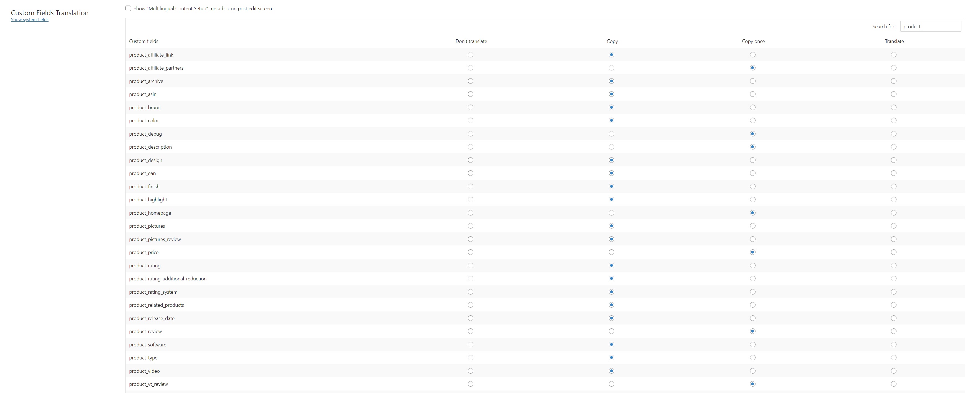Click the Custom fields column header
980x393 pixels.
coord(144,41)
